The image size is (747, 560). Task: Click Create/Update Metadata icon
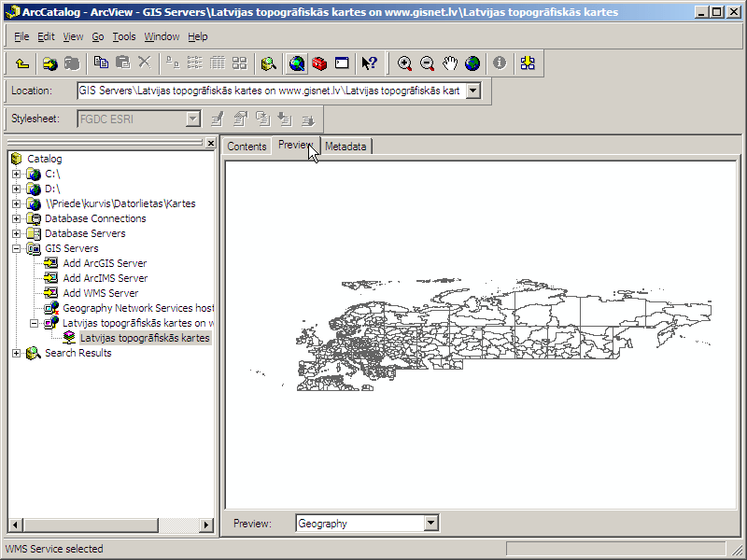pos(262,119)
